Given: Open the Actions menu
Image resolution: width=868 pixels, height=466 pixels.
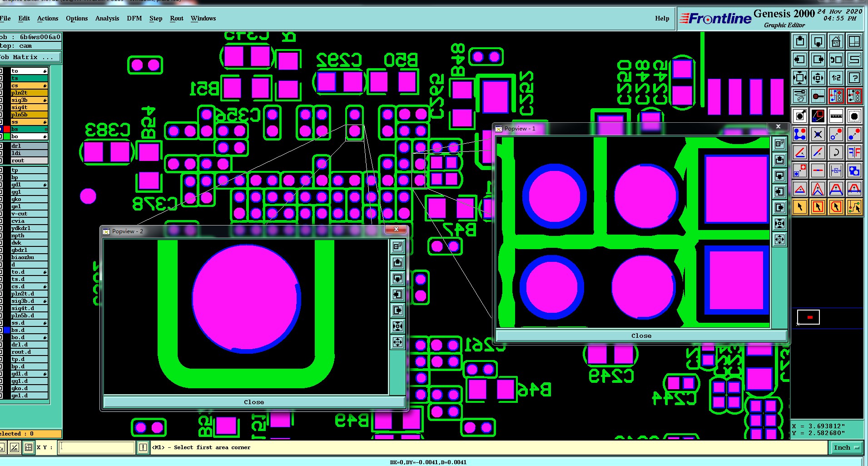Looking at the screenshot, I should 48,18.
